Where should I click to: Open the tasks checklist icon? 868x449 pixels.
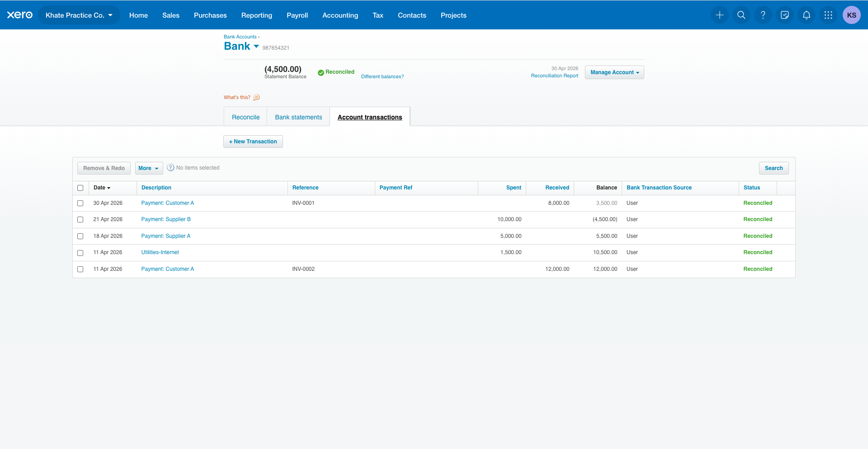coord(785,15)
